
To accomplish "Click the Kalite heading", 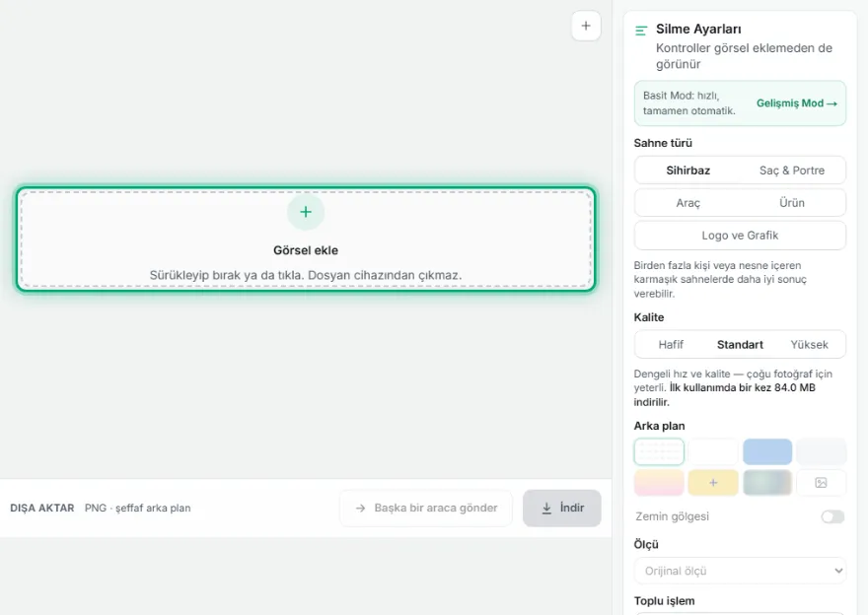I will [x=649, y=317].
